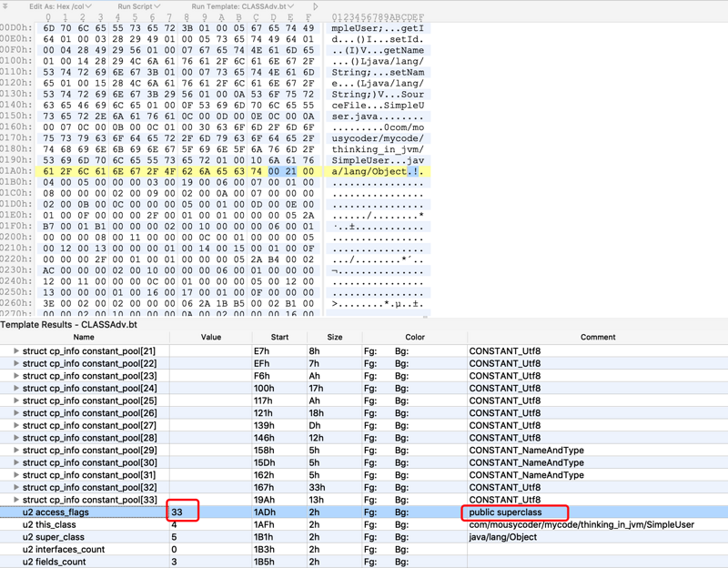Sort by the Start column header

(279, 337)
